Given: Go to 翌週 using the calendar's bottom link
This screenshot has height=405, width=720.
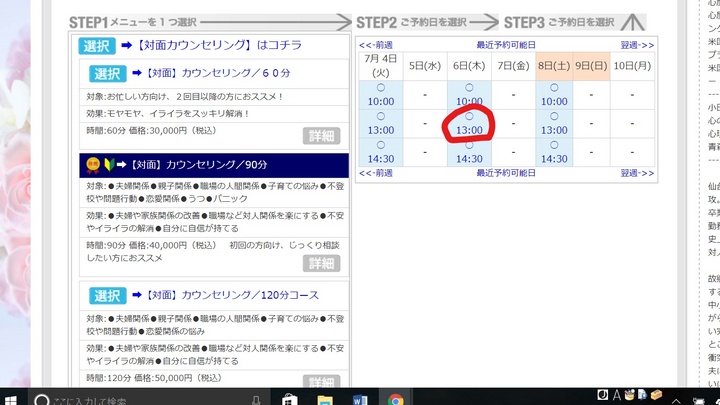Looking at the screenshot, I should coord(637,173).
